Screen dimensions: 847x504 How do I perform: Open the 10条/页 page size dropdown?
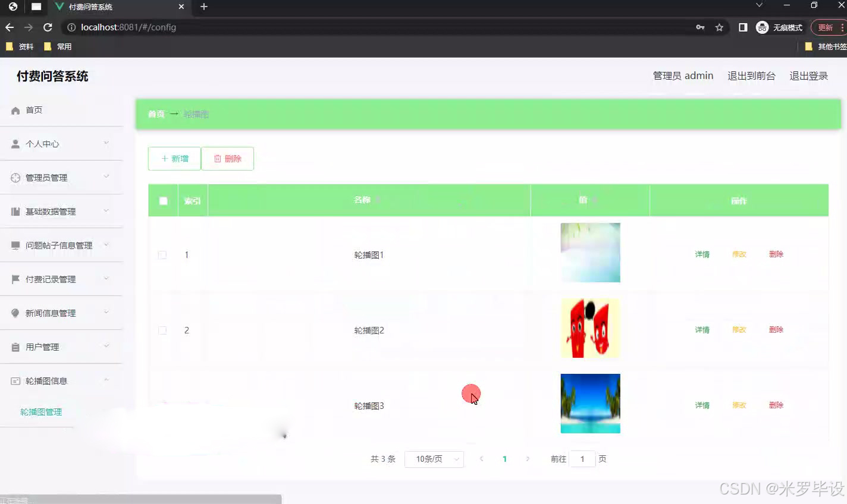pos(434,459)
